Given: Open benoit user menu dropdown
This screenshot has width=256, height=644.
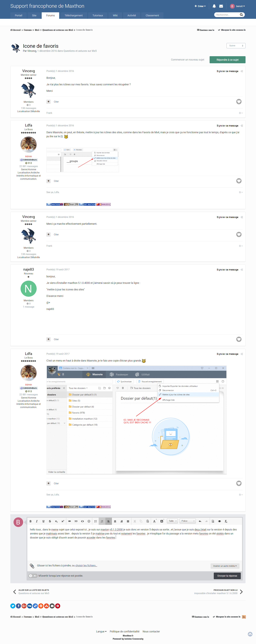Looking at the screenshot, I should (237, 6).
